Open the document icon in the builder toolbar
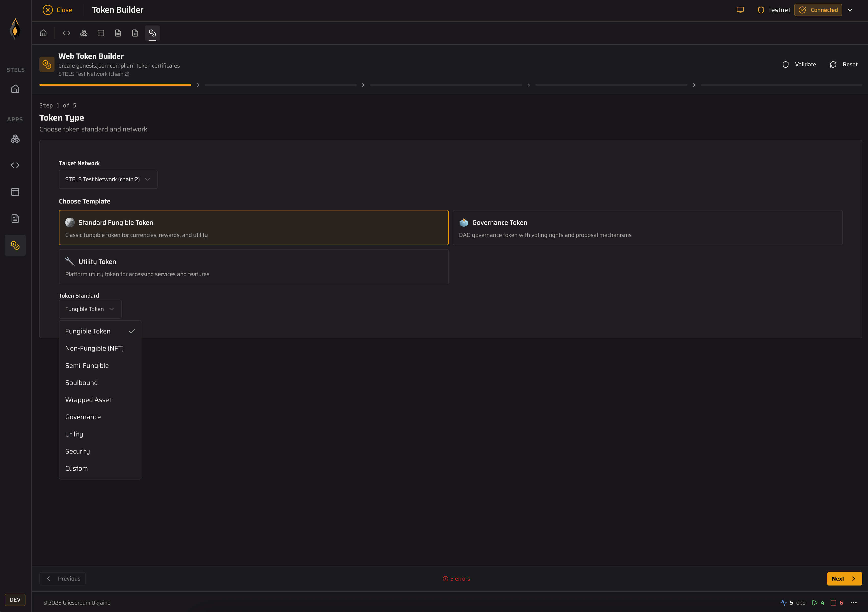 click(x=118, y=33)
